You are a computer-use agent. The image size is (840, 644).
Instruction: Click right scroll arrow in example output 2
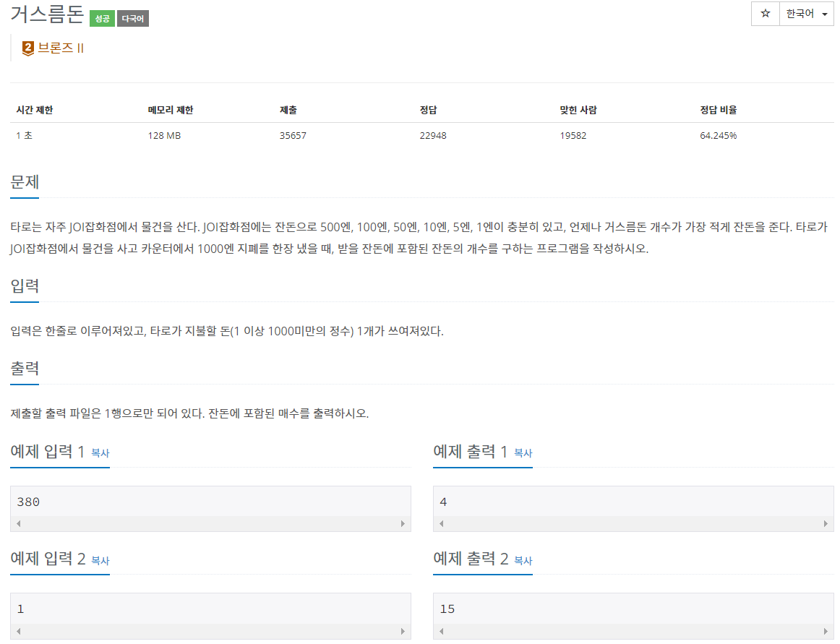(x=826, y=631)
